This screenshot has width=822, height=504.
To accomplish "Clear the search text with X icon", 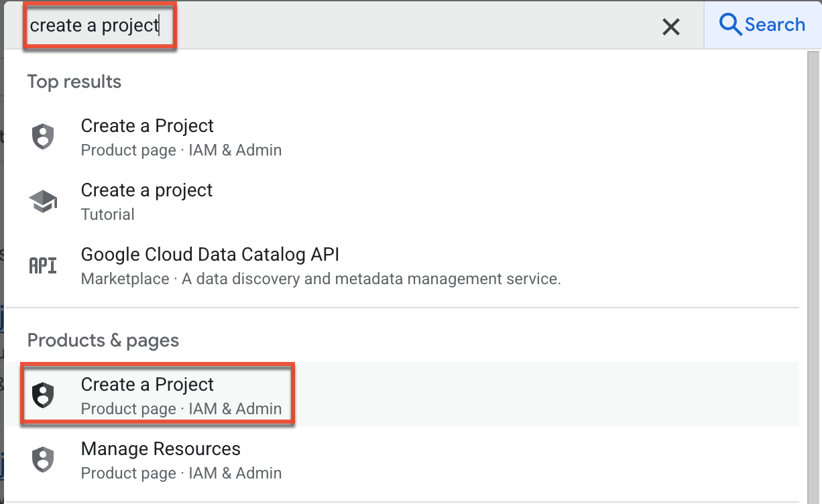I will pos(670,27).
